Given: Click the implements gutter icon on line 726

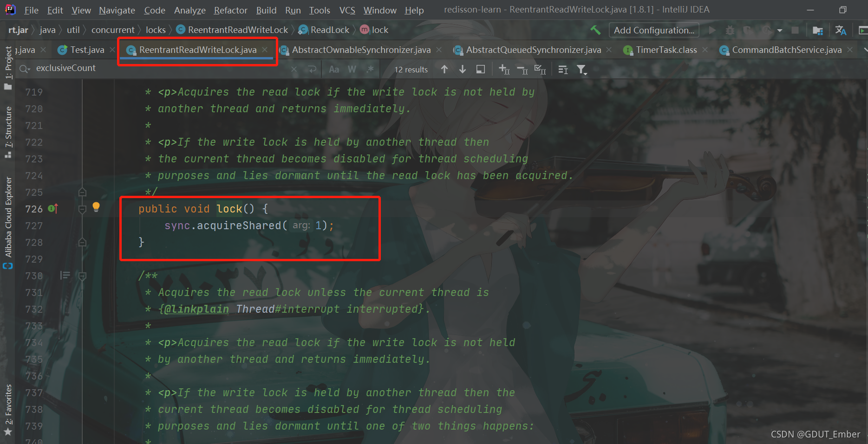Looking at the screenshot, I should click(53, 209).
